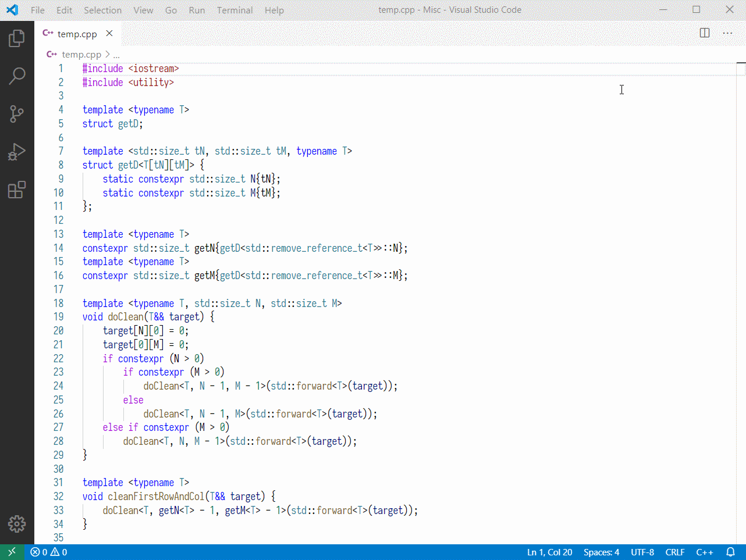Toggle the Problems panel via error counter
Viewport: 746px width, 560px height.
(x=49, y=552)
